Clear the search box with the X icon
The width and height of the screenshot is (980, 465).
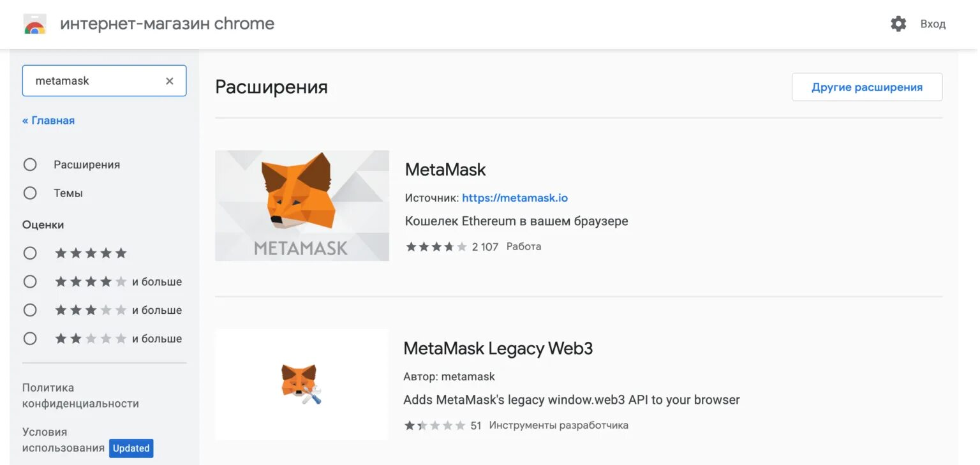tap(170, 81)
